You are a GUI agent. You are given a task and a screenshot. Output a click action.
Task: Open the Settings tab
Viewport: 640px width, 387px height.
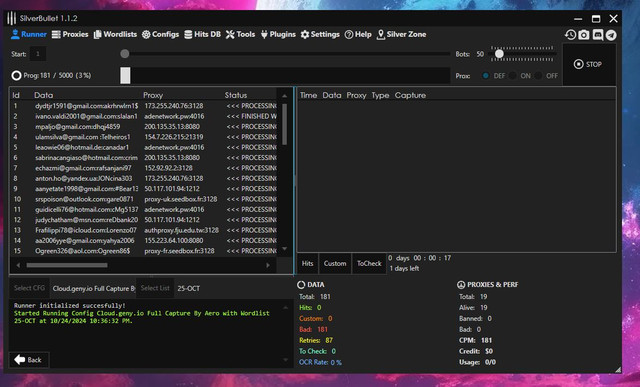[320, 34]
